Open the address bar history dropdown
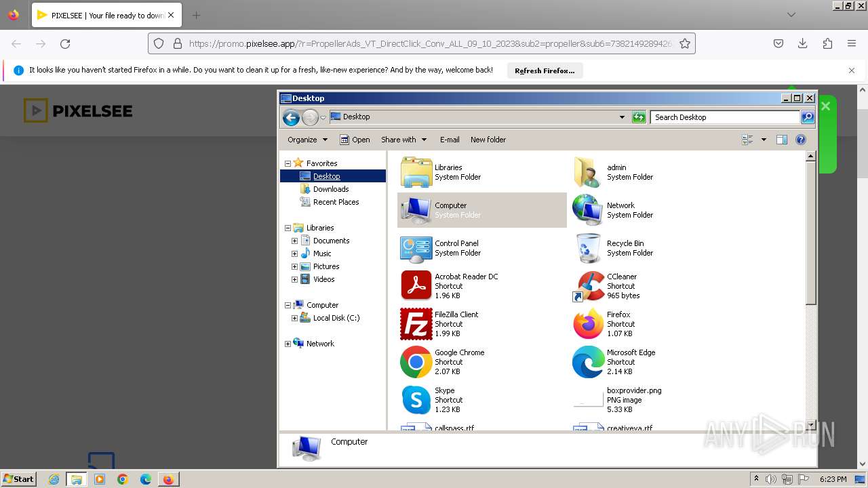The image size is (868, 488). pyautogui.click(x=622, y=117)
